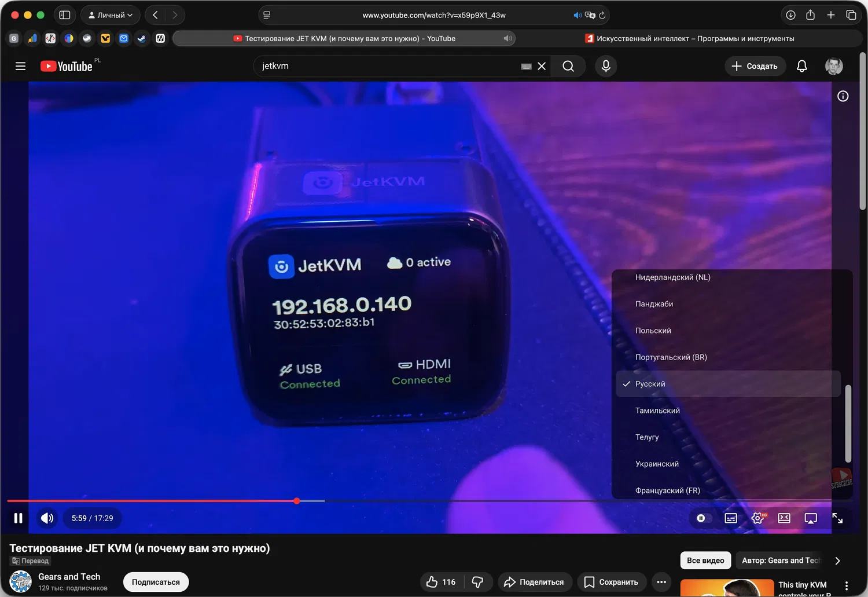Show video info card icon
The width and height of the screenshot is (868, 597).
click(x=843, y=96)
